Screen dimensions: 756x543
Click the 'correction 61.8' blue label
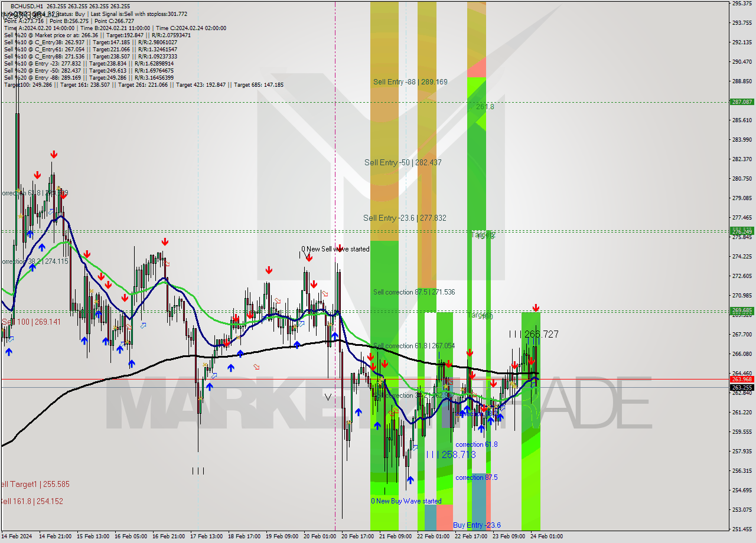coord(477,444)
